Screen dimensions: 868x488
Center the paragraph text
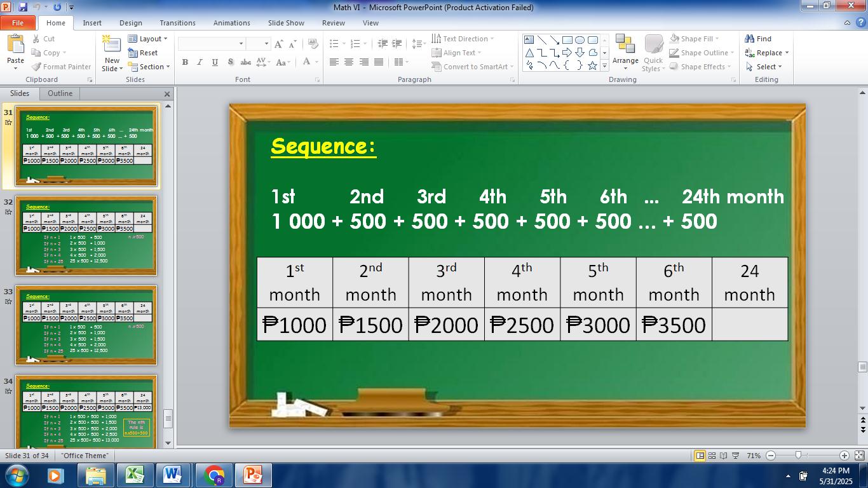[349, 62]
